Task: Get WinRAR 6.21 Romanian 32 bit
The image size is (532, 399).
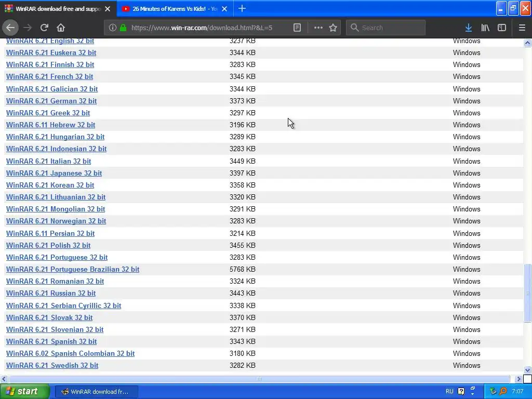Action: click(55, 281)
